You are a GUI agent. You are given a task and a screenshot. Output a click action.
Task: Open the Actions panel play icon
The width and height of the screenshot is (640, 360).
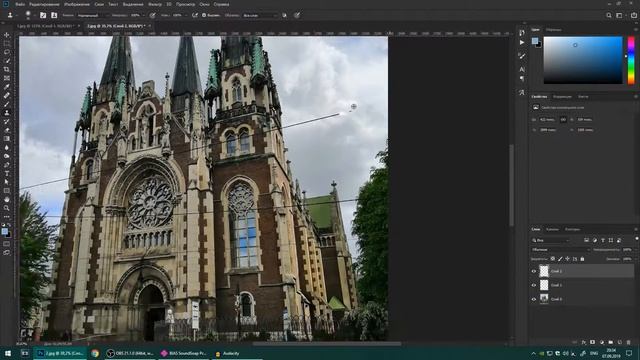(522, 42)
